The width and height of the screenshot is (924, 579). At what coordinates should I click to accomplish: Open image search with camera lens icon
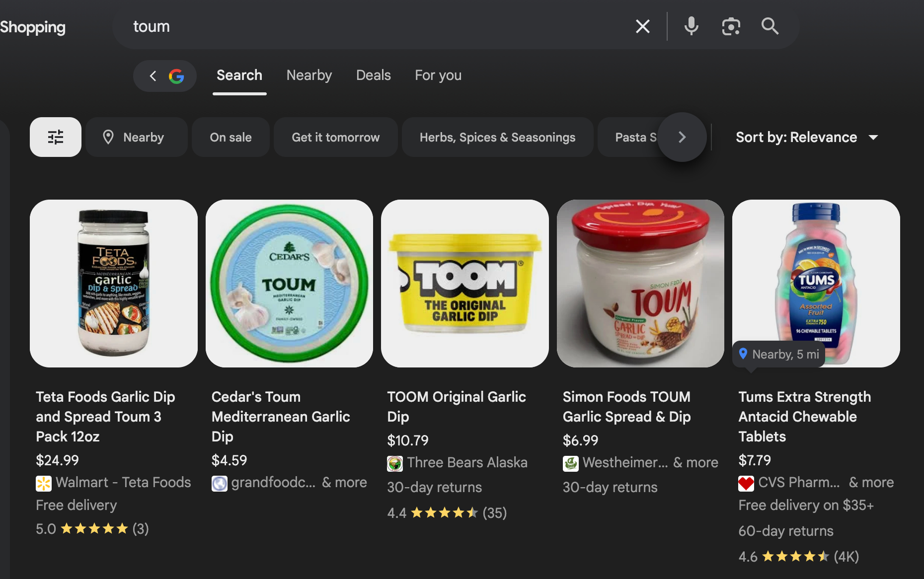(x=731, y=26)
